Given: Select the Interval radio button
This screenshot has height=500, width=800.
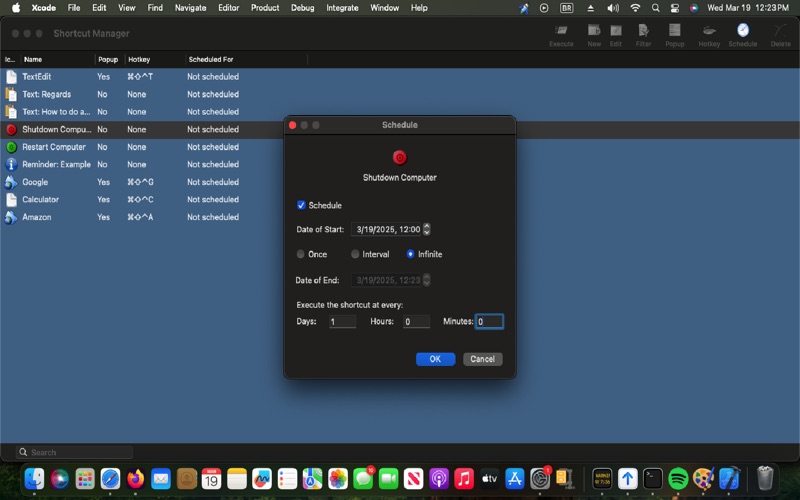Looking at the screenshot, I should click(x=355, y=254).
